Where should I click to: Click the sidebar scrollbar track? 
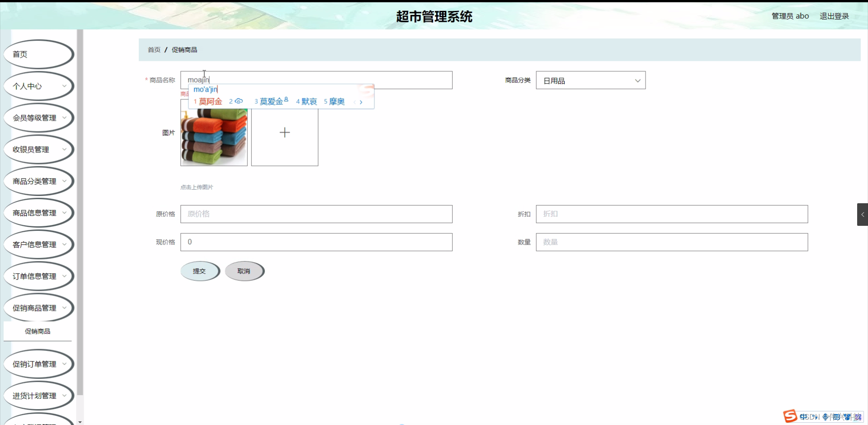[80, 226]
